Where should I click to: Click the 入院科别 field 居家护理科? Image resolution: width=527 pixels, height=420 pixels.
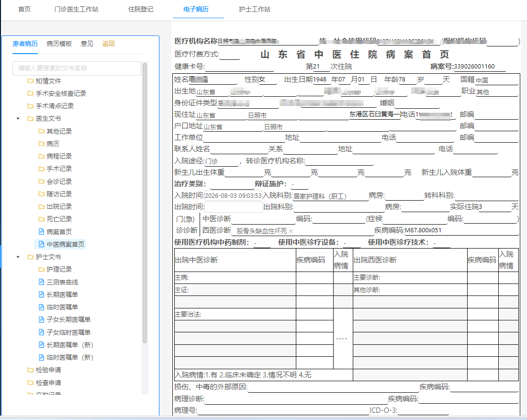(331, 196)
